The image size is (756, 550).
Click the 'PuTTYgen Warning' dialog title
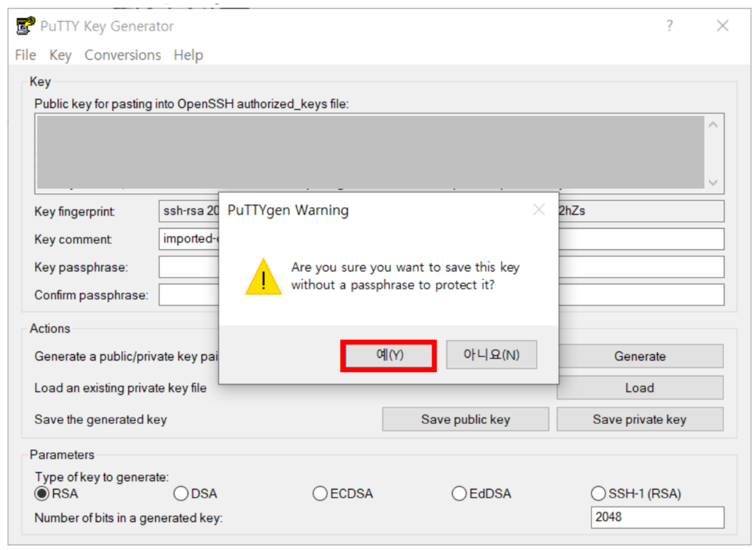tap(288, 210)
